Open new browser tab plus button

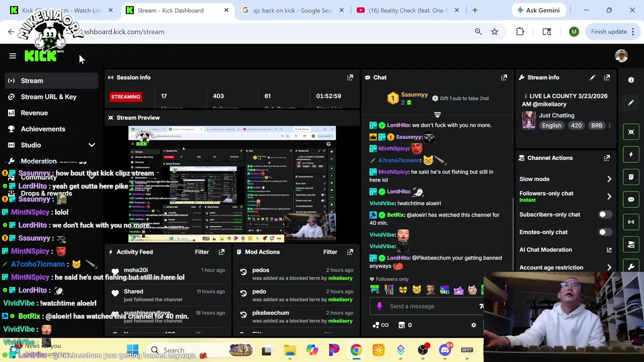[474, 10]
